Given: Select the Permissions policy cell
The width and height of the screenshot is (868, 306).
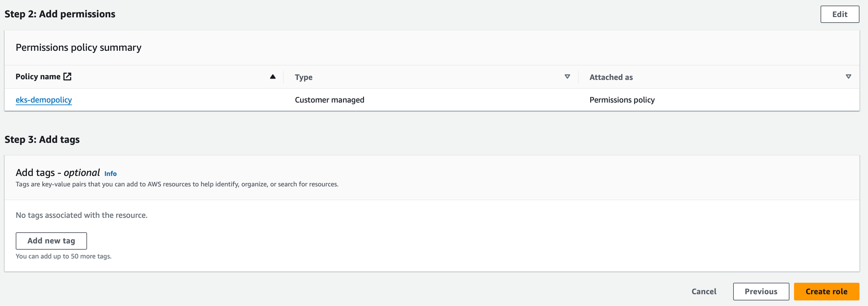Looking at the screenshot, I should pyautogui.click(x=622, y=100).
